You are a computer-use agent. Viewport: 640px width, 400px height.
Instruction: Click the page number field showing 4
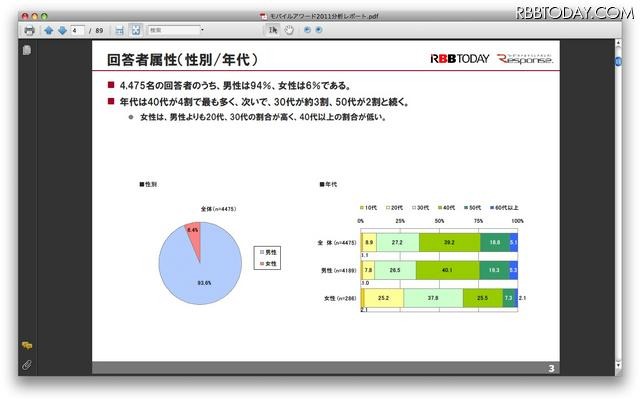point(77,30)
